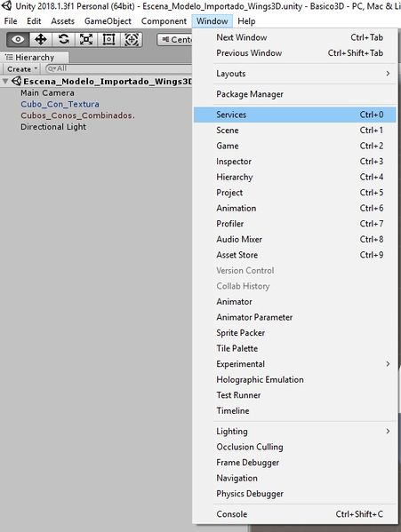Open the Audio Mixer window
The image size is (401, 532).
(x=294, y=240)
